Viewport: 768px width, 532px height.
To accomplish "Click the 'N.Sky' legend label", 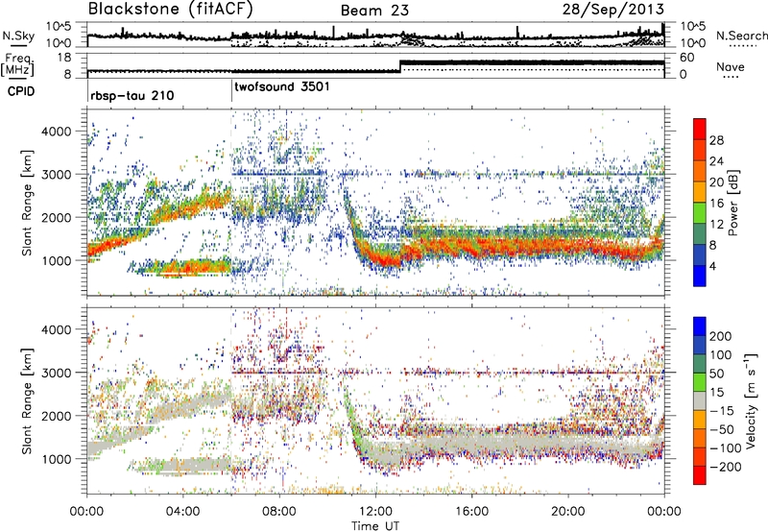I will click(18, 36).
